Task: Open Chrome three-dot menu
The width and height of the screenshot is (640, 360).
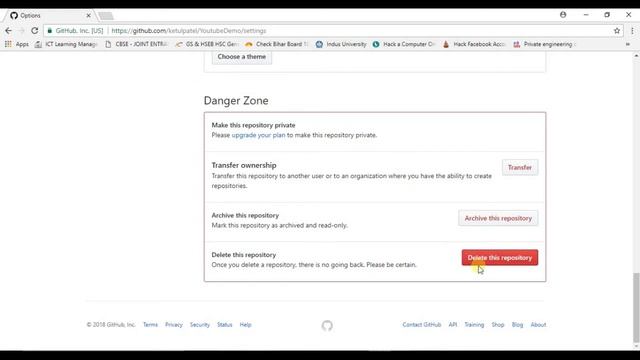Action: coord(632,31)
